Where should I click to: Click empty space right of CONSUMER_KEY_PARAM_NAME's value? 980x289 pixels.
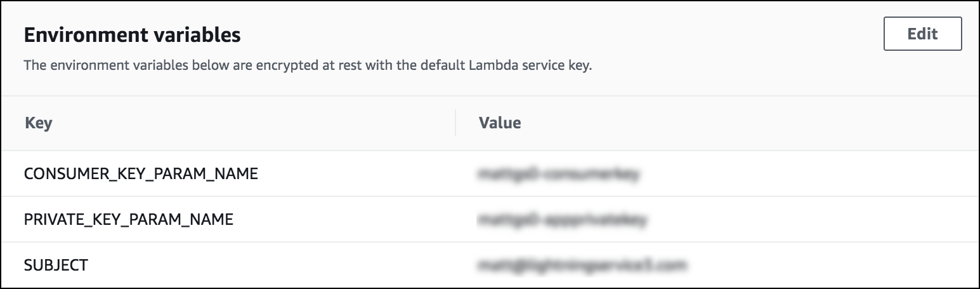click(825, 173)
